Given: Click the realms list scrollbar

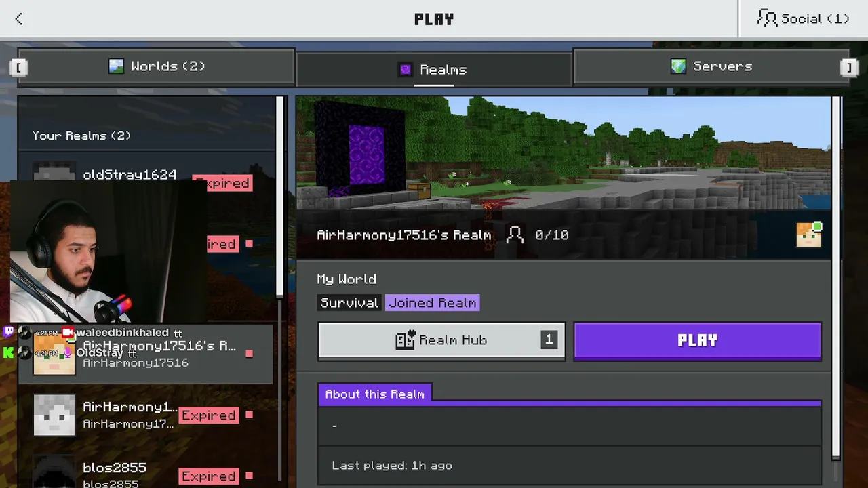Looking at the screenshot, I should 280,197.
